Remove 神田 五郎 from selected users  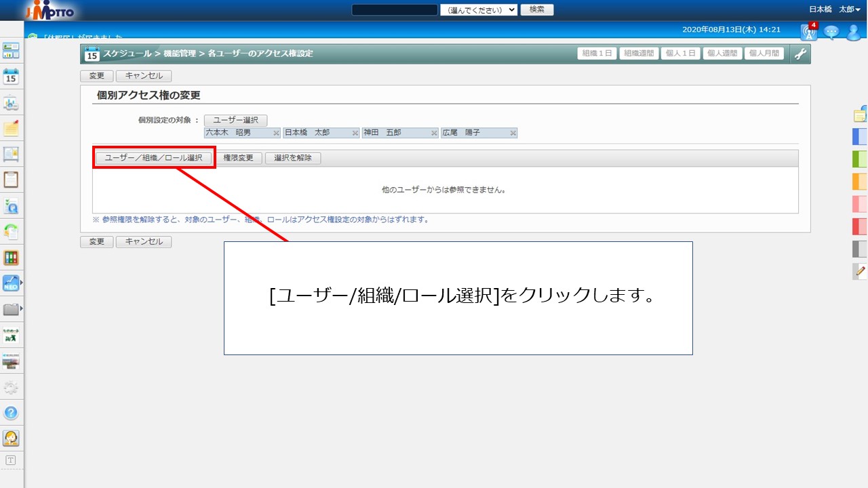click(434, 133)
